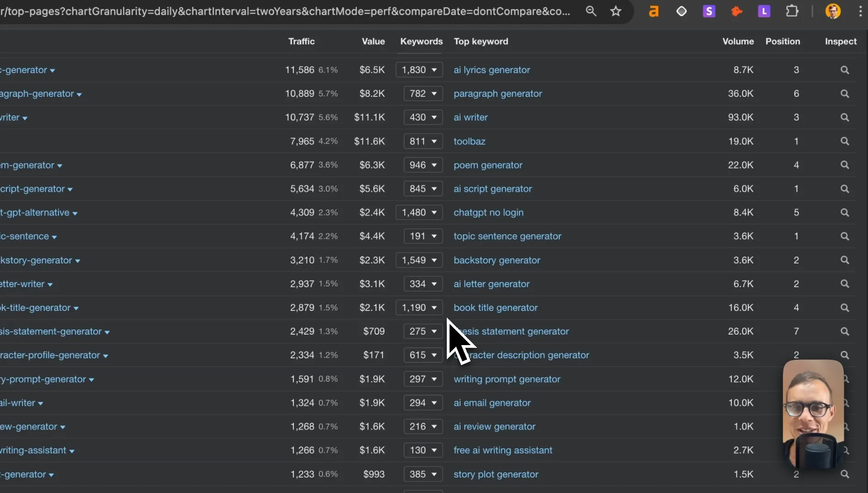The image size is (868, 493).
Task: Click the browser zoom magnifier icon
Action: coord(591,11)
